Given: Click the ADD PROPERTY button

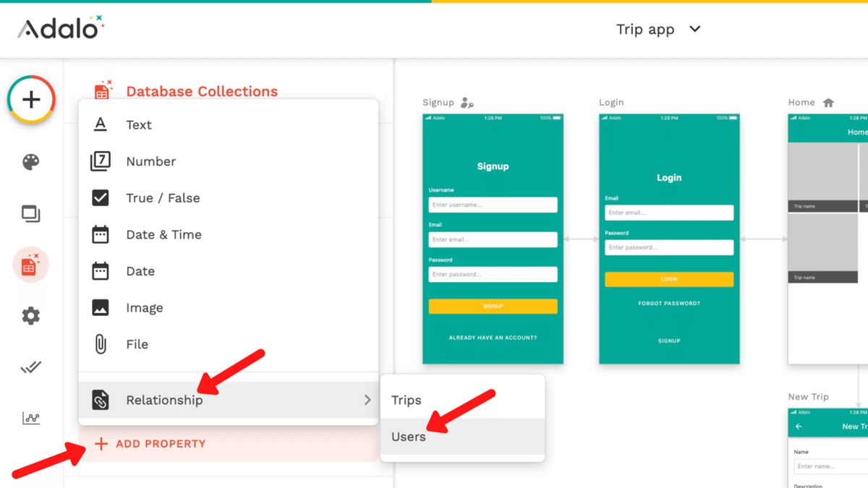Looking at the screenshot, I should tap(229, 444).
